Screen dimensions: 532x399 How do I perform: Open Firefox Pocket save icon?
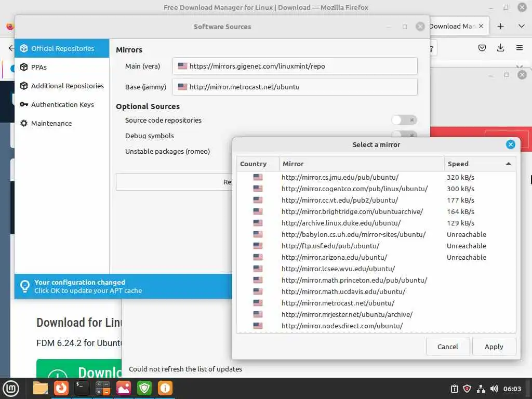pyautogui.click(x=482, y=48)
